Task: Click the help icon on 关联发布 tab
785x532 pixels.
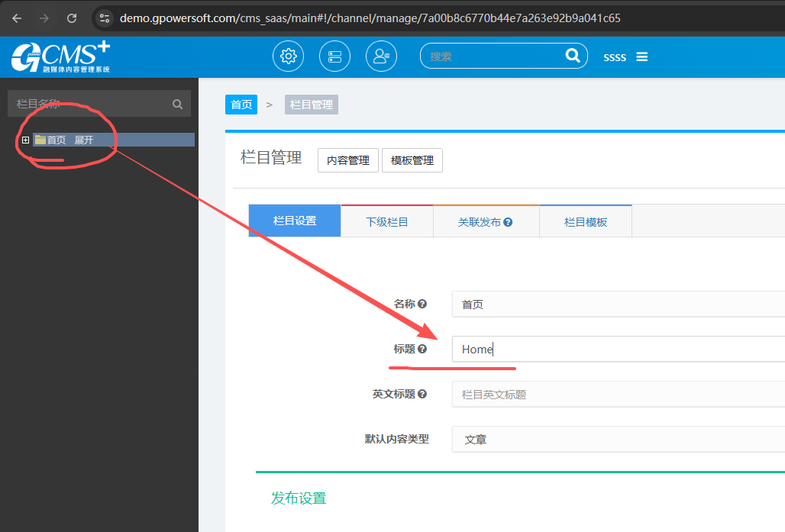Action: (508, 222)
